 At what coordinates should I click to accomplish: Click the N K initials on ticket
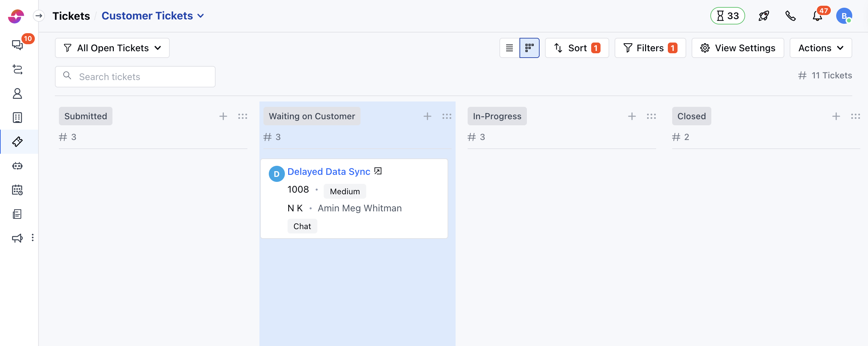pos(295,208)
